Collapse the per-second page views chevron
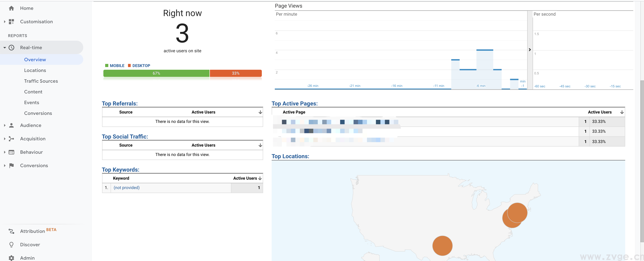Viewport: 644px width, 261px height. click(529, 50)
